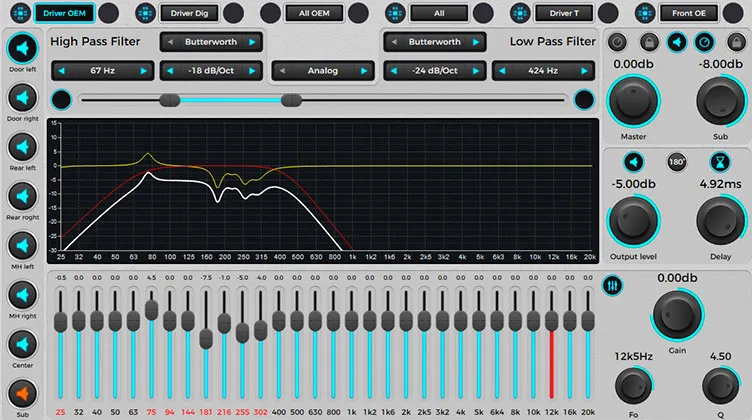Toggle the 180° phase invert button
The height and width of the screenshot is (420, 752).
(x=676, y=162)
